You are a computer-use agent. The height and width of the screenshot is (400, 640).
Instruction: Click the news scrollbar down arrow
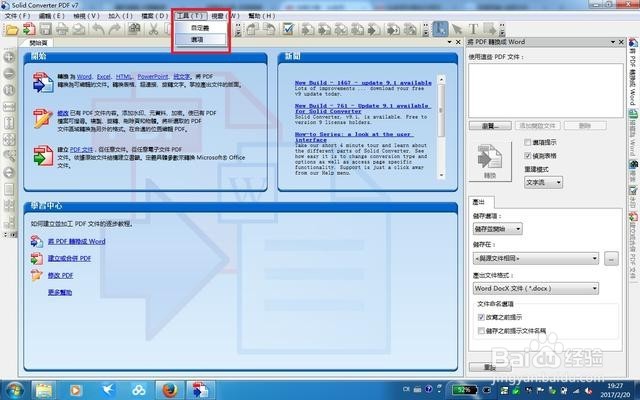pyautogui.click(x=441, y=175)
